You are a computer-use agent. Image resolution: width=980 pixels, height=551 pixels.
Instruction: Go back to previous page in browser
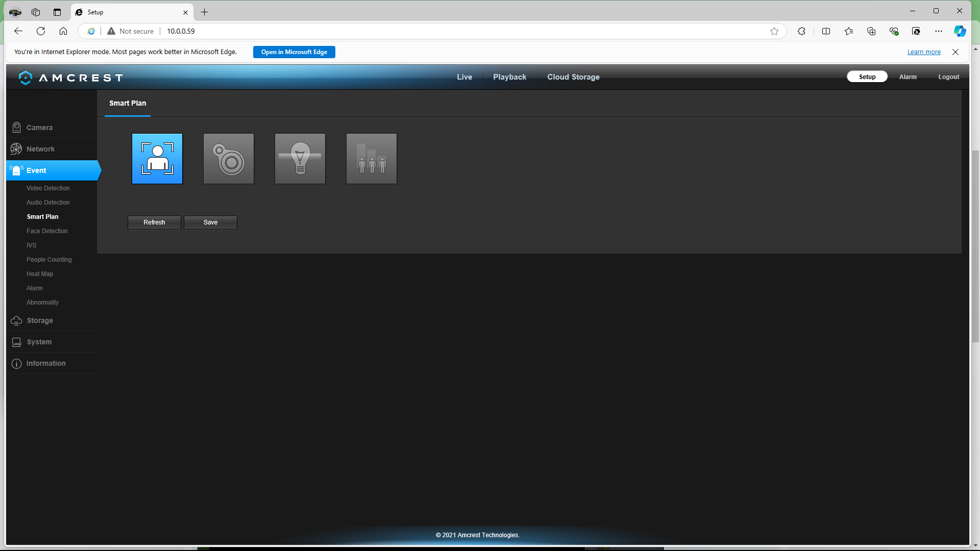pos(18,31)
